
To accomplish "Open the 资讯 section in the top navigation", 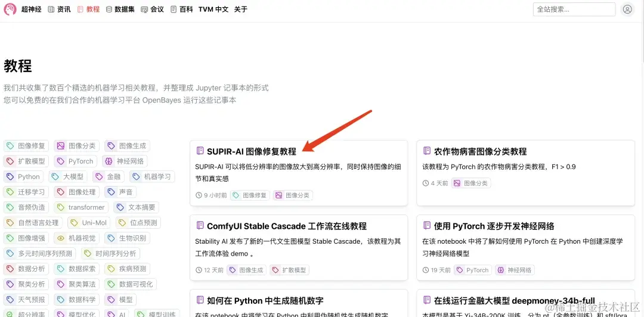I will pos(59,9).
